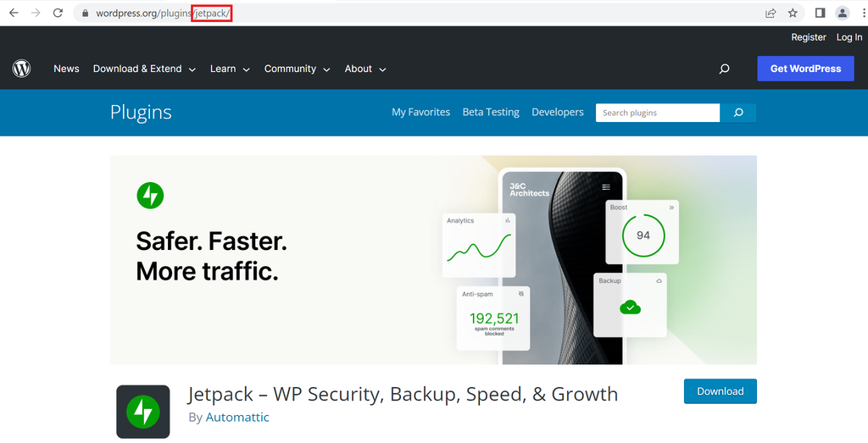Expand the Download & Extend dropdown

click(144, 69)
